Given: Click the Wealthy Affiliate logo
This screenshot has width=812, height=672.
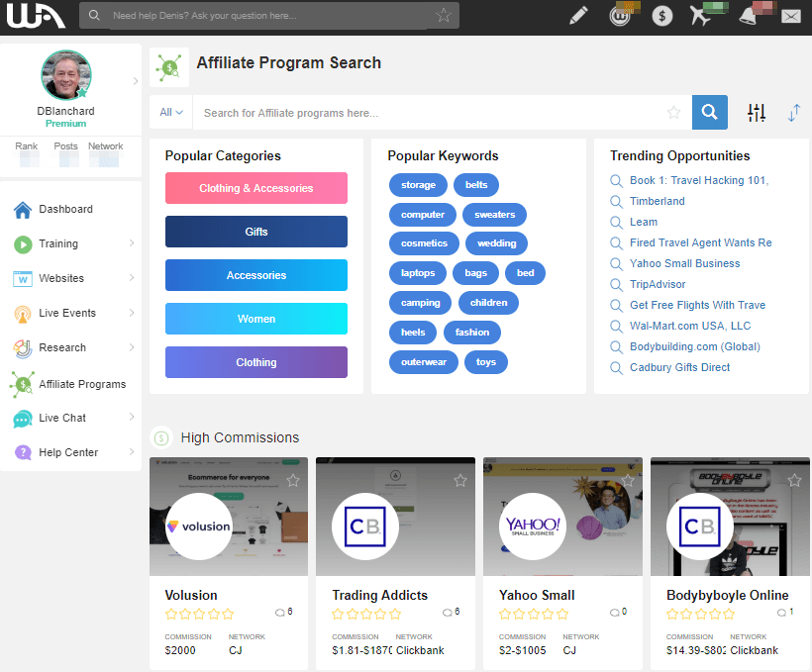Looking at the screenshot, I should point(36,16).
